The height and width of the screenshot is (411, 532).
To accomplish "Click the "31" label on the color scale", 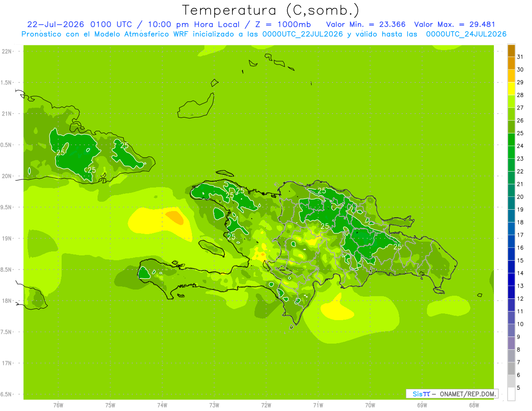I will [x=520, y=57].
